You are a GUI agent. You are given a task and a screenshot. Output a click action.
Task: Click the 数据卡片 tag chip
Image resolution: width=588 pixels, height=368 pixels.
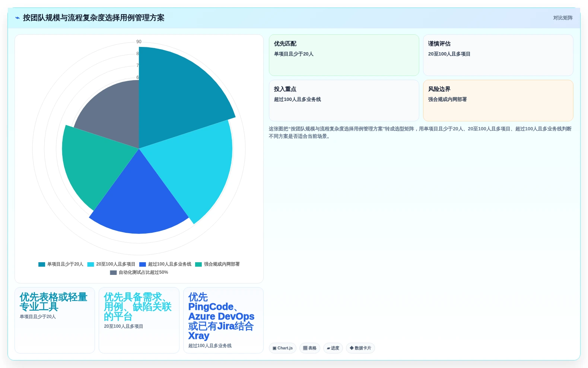pos(360,348)
